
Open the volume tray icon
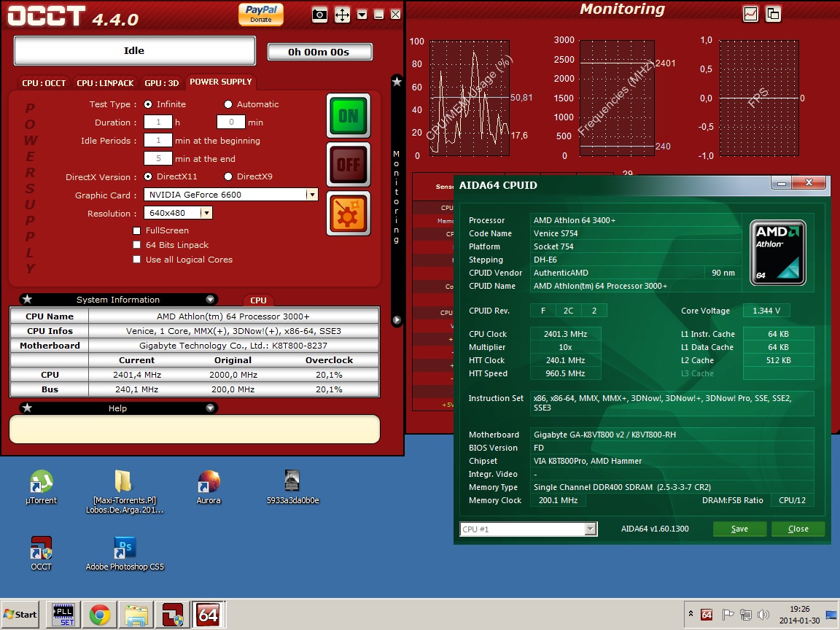[x=763, y=615]
